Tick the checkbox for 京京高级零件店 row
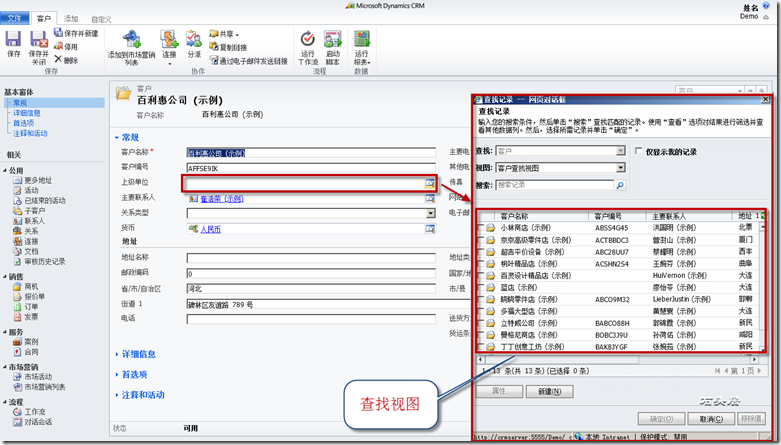Screen dimensions: 781x445 pyautogui.click(x=481, y=240)
